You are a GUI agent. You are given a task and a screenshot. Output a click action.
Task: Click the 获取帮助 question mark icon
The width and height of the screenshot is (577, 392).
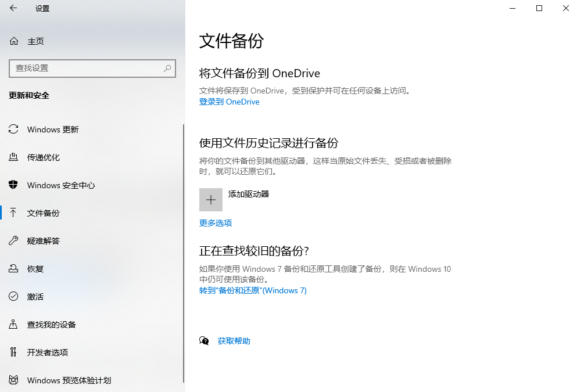204,341
